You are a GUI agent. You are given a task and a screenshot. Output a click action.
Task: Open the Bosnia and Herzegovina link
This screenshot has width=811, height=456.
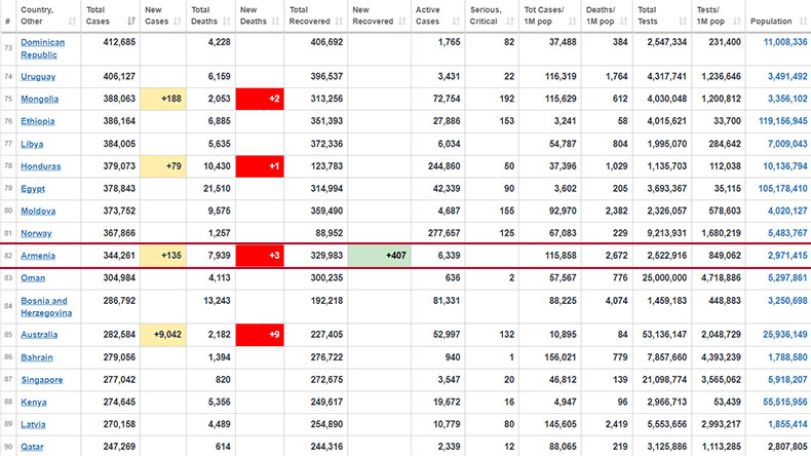point(46,307)
